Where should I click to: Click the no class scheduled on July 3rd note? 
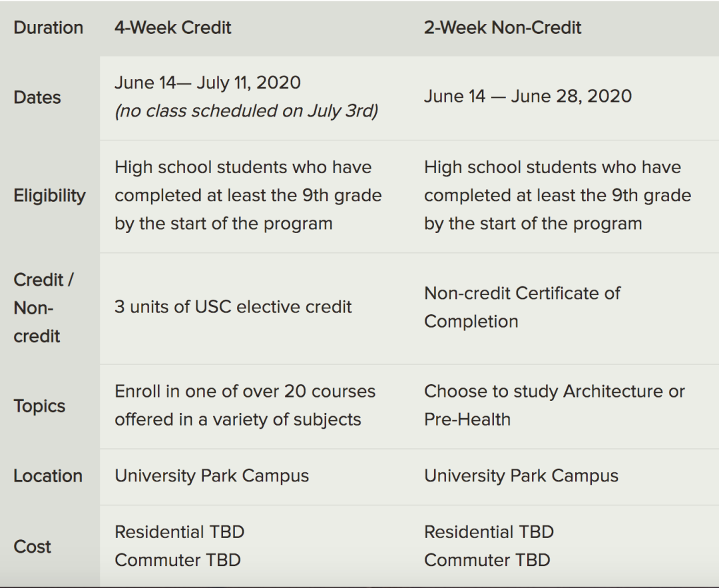coord(246,111)
